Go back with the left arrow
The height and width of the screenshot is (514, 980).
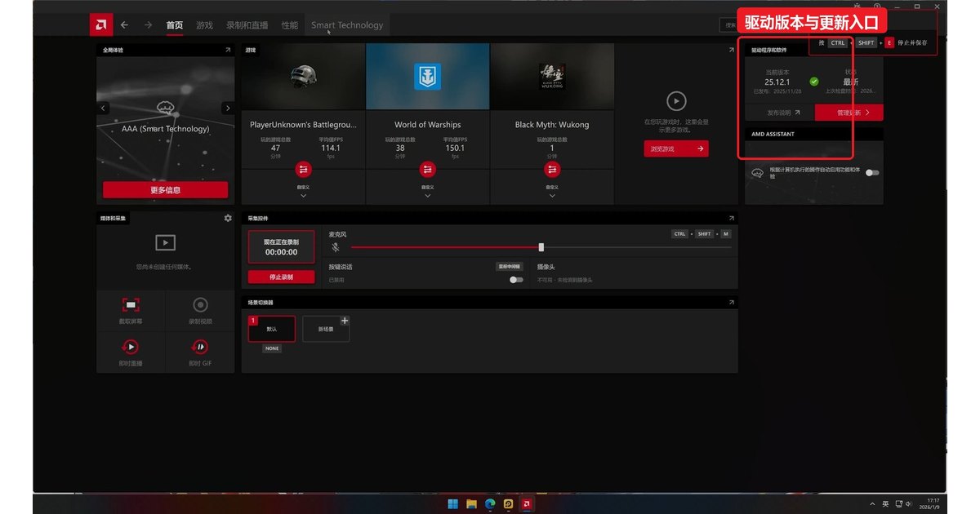coord(124,25)
